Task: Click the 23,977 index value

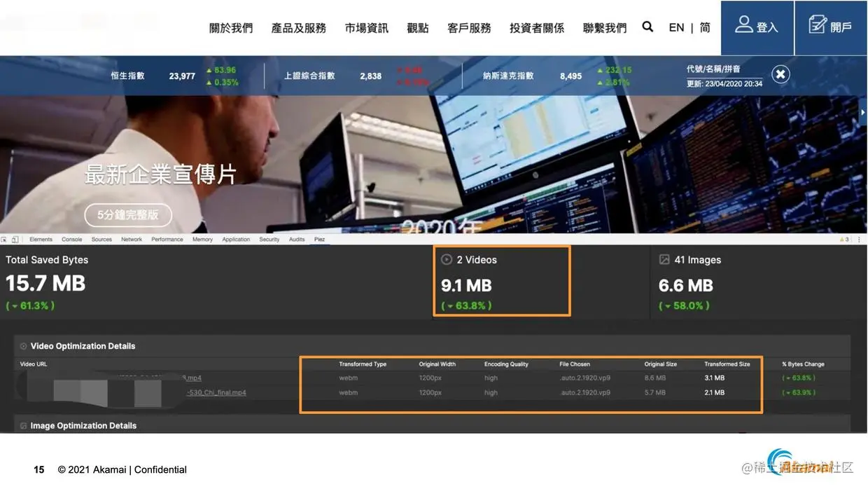Action: point(182,76)
